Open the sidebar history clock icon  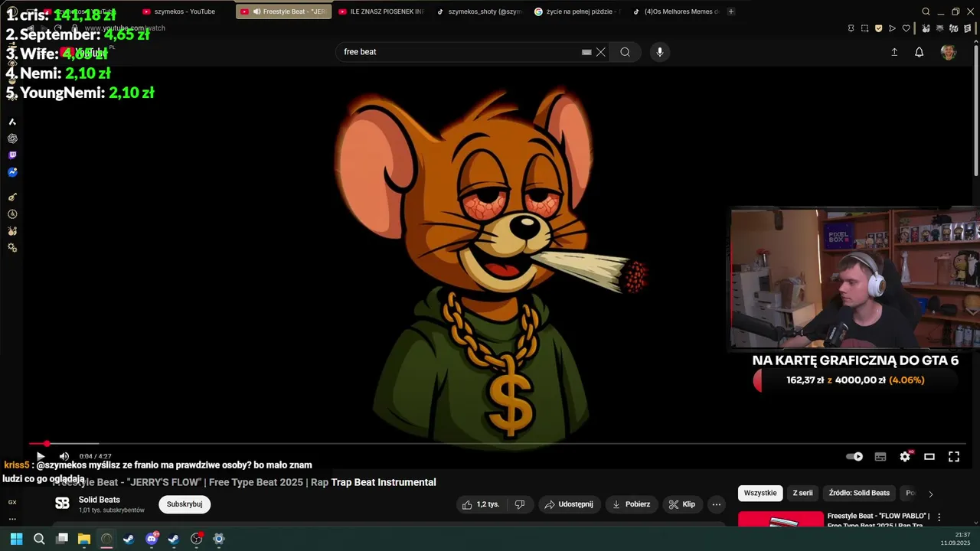coord(12,214)
